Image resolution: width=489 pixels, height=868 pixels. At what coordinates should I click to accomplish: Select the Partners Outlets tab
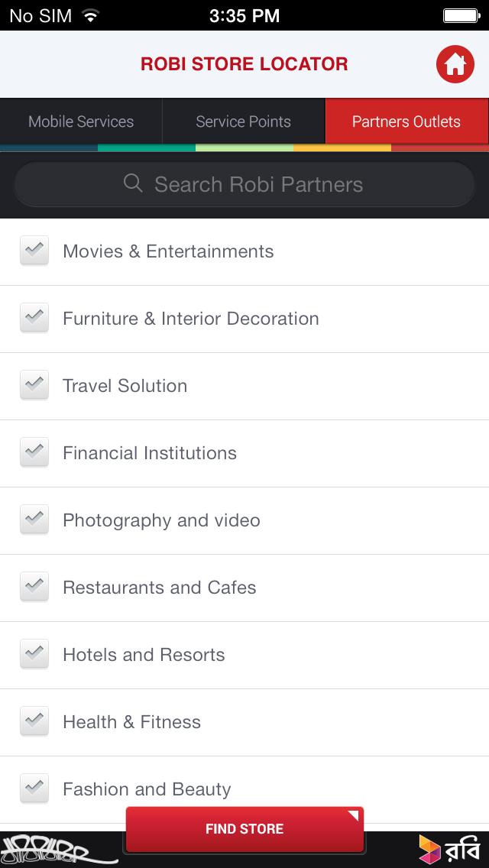406,121
